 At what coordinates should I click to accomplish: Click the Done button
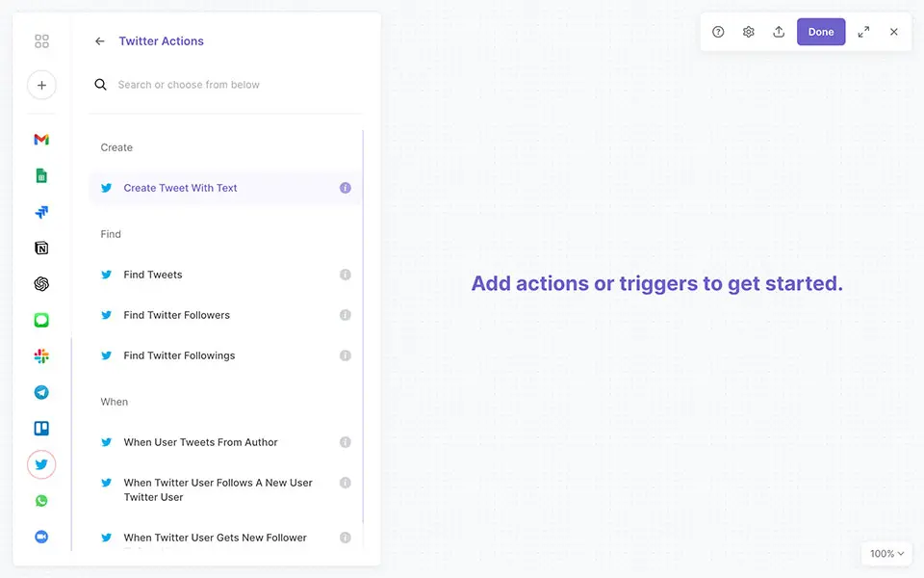[821, 32]
